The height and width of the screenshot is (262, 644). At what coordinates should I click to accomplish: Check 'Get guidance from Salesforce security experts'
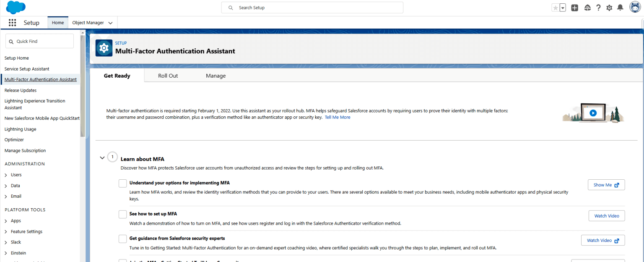(122, 239)
